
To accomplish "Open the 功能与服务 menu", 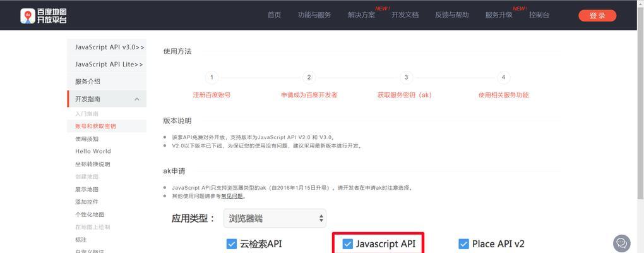I will click(x=314, y=15).
